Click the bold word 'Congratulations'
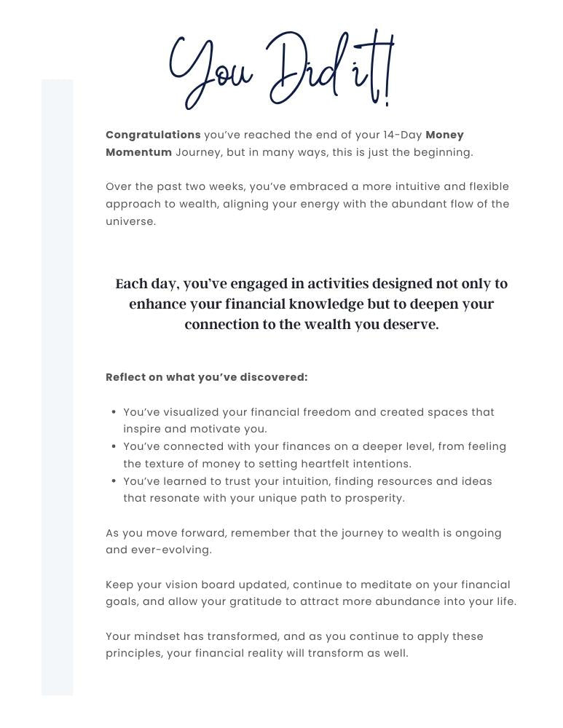The width and height of the screenshot is (563, 728). tap(153, 135)
